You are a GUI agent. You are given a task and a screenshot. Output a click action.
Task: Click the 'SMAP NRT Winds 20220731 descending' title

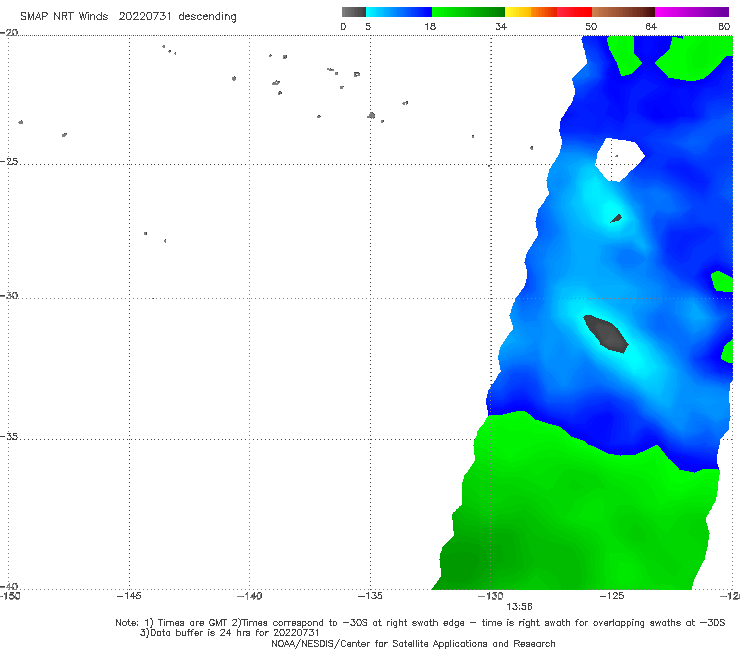(x=128, y=17)
